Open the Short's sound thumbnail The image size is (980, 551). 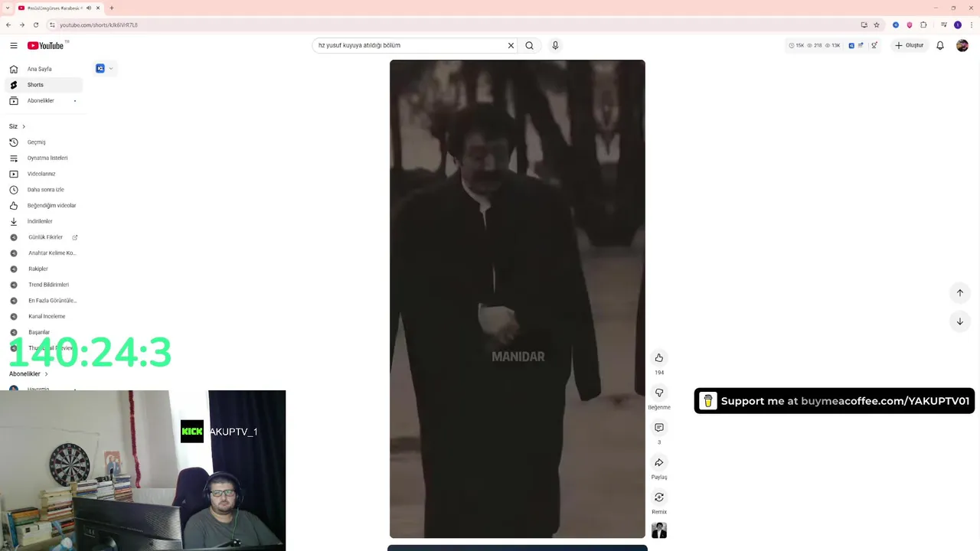[x=659, y=530]
